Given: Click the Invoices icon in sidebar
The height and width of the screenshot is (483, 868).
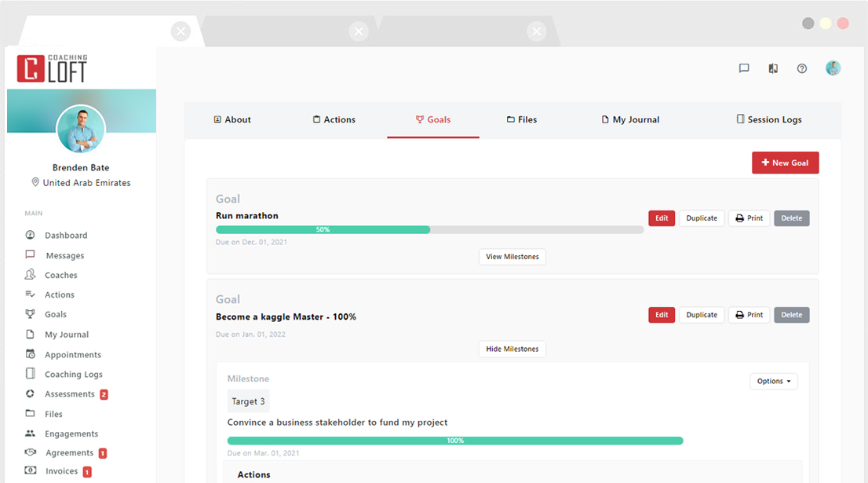Looking at the screenshot, I should pyautogui.click(x=31, y=471).
